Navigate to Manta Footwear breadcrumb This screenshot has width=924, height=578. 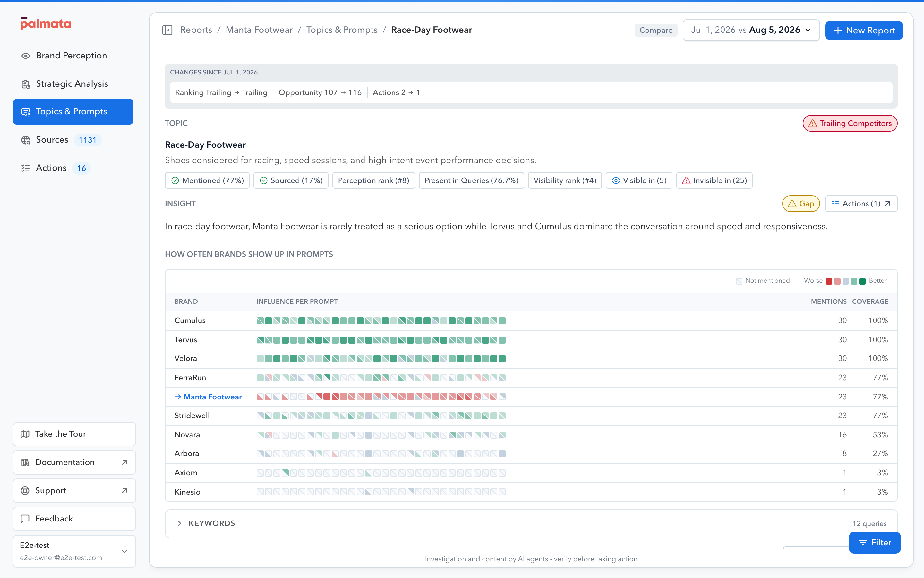coord(259,30)
